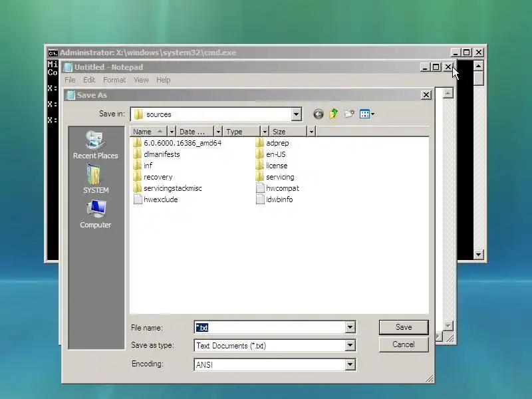The height and width of the screenshot is (399, 532).
Task: Open the Type column filter arrow
Action: coord(265,131)
